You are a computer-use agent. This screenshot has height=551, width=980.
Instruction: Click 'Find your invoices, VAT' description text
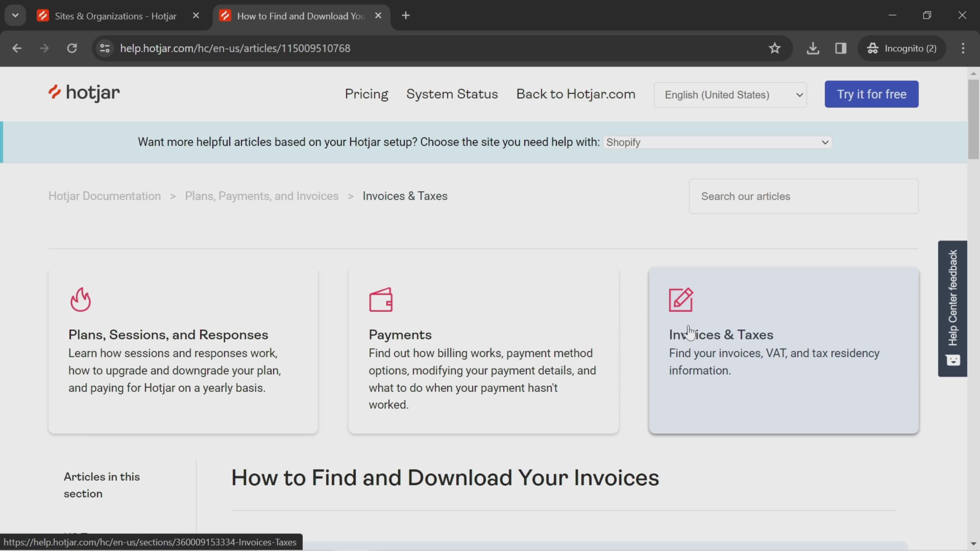point(774,362)
